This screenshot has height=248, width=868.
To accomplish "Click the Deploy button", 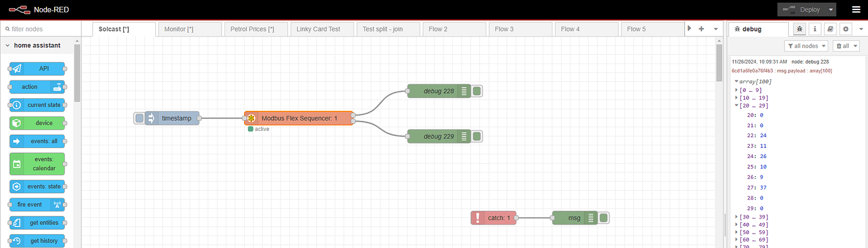I will pyautogui.click(x=802, y=9).
